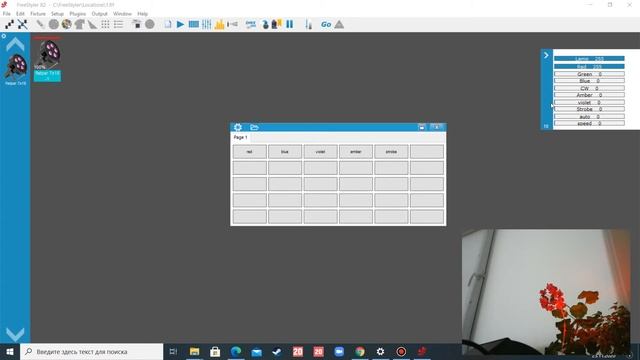Screen dimensions: 640x360
Task: Trigger the violet cue button
Action: 320,152
